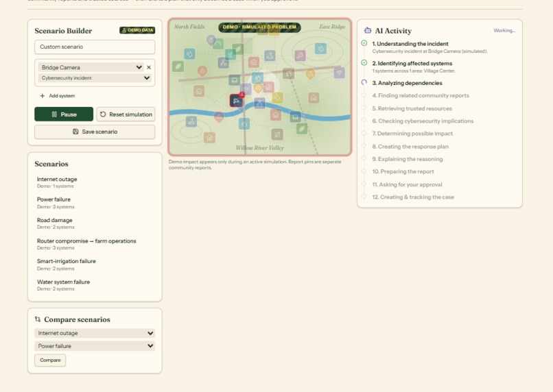Select the purple wifi icon at map's right edge
The height and width of the screenshot is (392, 553).
pos(339,73)
